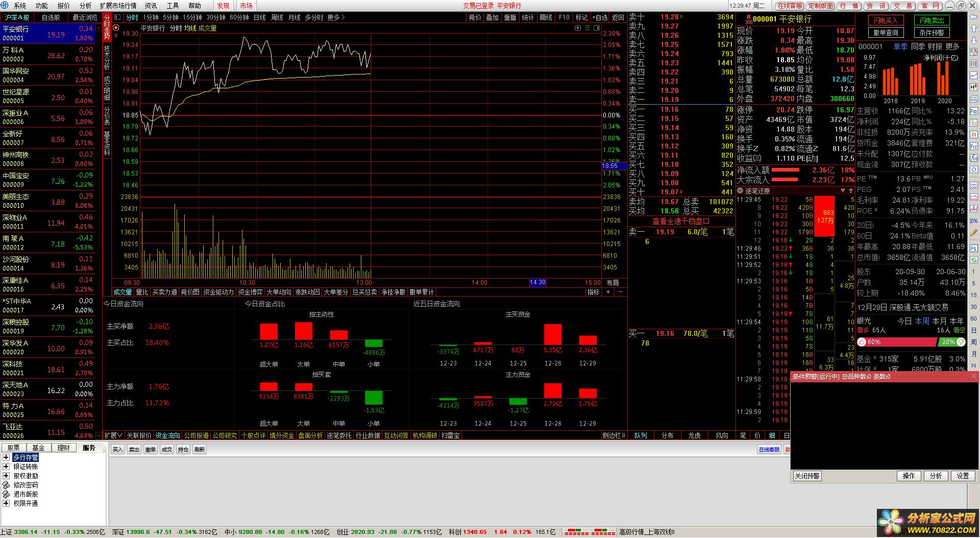Screen dimensions: 980x538
Task: Click the up arrow icon in right sidebar
Action: [x=974, y=29]
